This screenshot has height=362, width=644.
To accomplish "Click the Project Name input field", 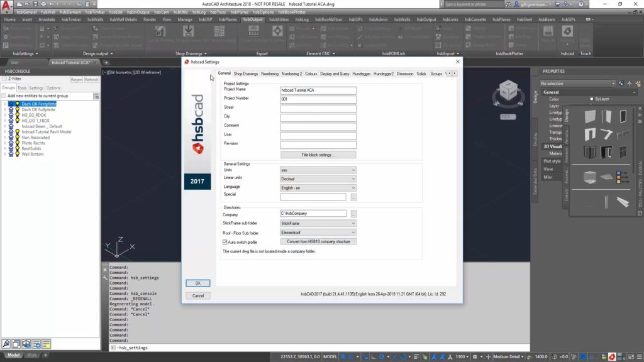I will 318,90.
